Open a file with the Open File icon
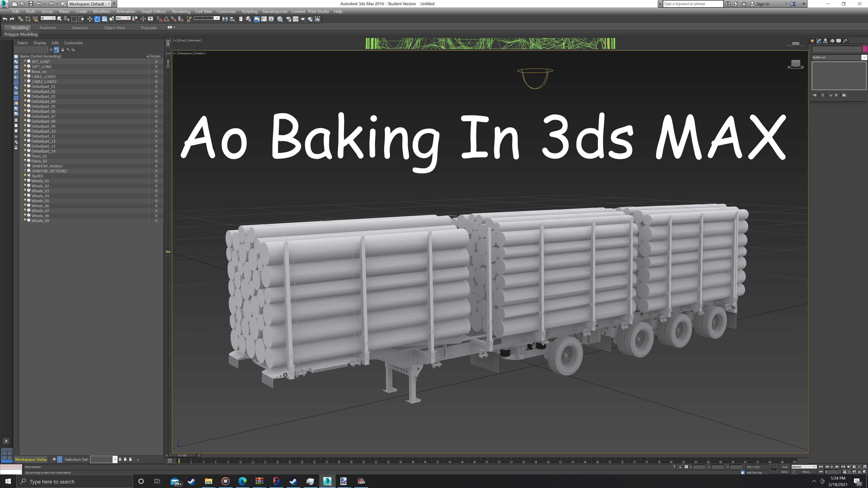 tap(23, 4)
